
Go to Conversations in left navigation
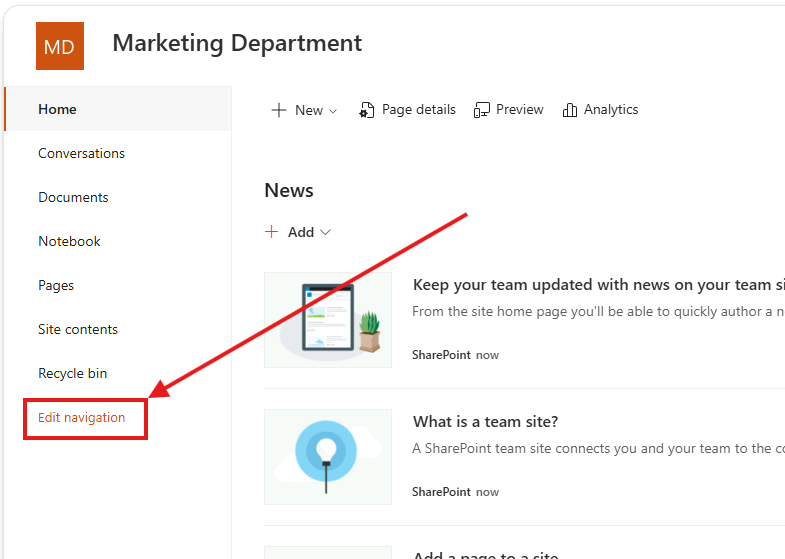point(82,153)
